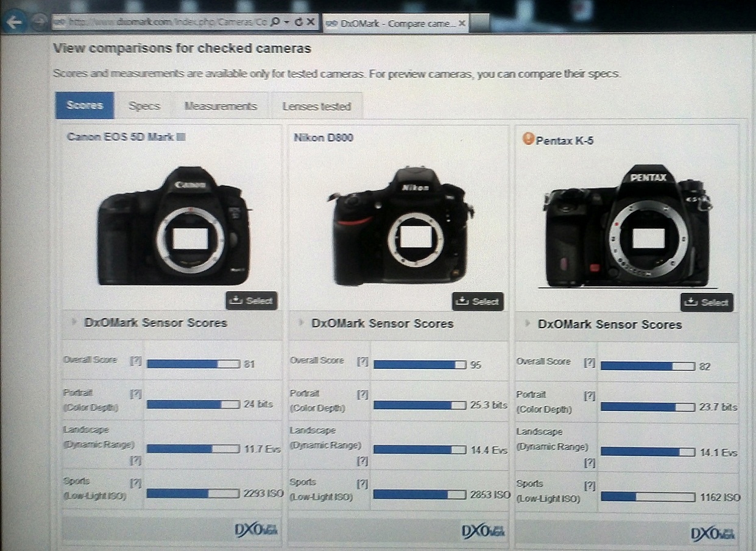Open Sports help [?] for Pentax K-5

(x=590, y=486)
